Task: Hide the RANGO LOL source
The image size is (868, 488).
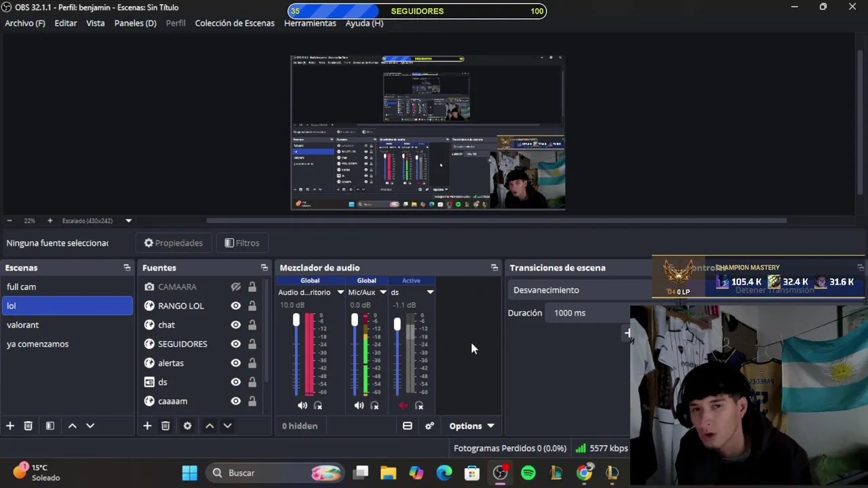Action: point(235,306)
